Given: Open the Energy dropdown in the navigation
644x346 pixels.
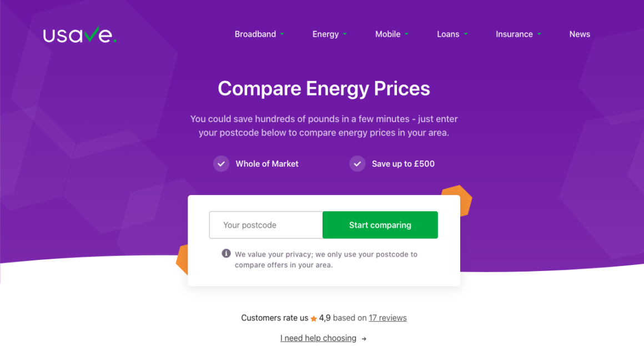Looking at the screenshot, I should (x=329, y=34).
